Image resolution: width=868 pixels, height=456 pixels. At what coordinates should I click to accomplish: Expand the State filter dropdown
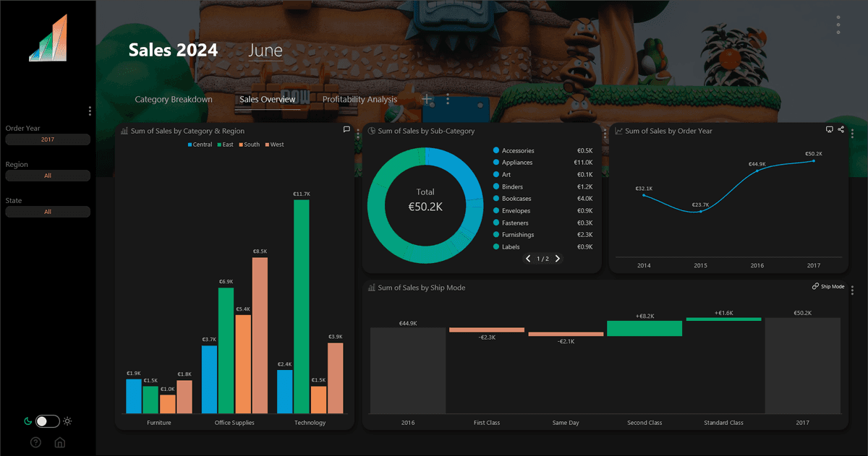[48, 212]
